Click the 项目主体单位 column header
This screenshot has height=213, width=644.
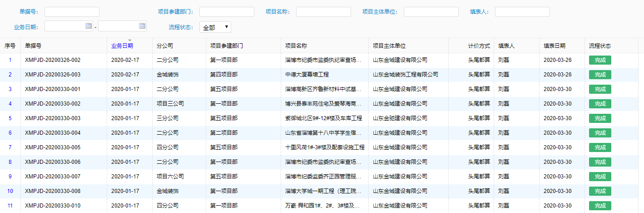coord(389,46)
